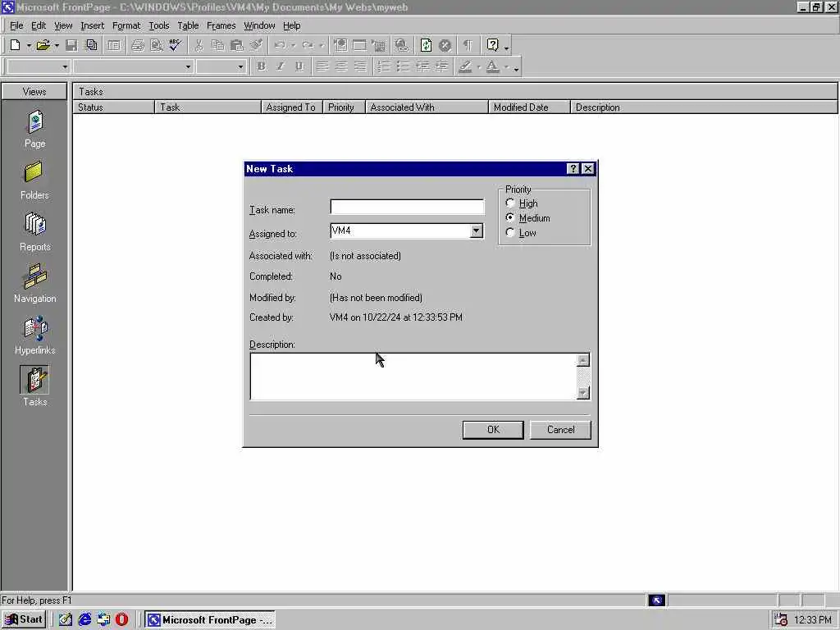Click the Windows Start button
840x630 pixels.
click(x=24, y=619)
